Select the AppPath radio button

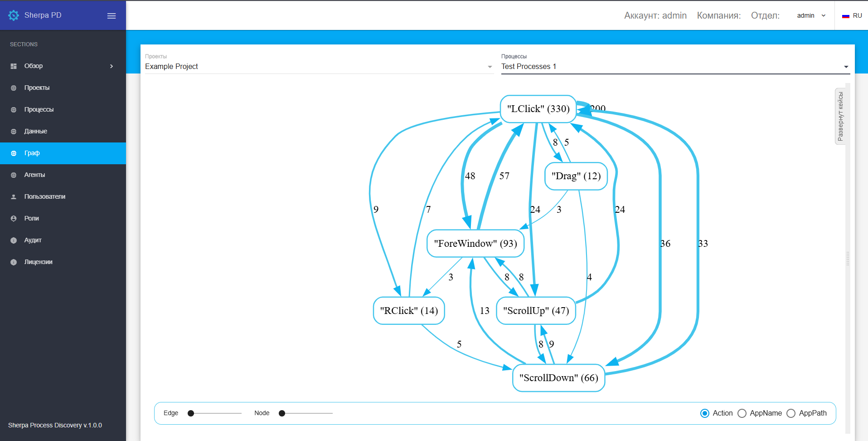791,413
